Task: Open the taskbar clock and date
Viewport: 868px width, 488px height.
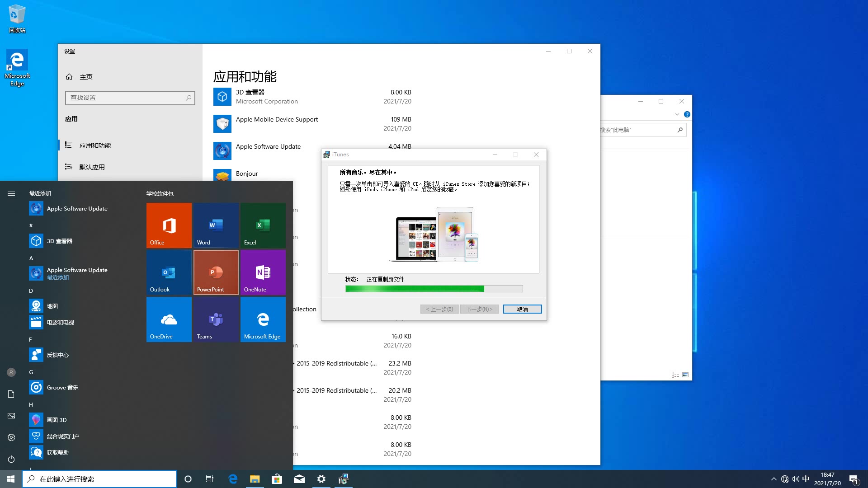Action: coord(827,479)
